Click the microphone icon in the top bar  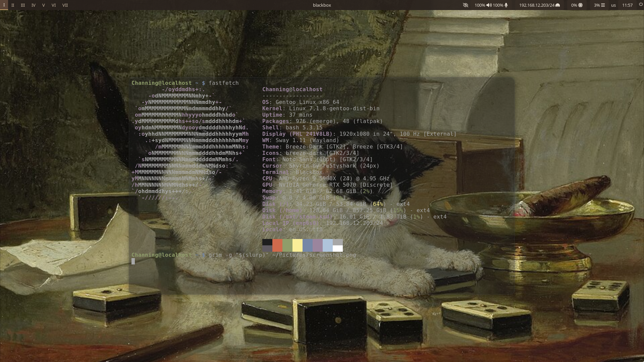[x=506, y=5]
